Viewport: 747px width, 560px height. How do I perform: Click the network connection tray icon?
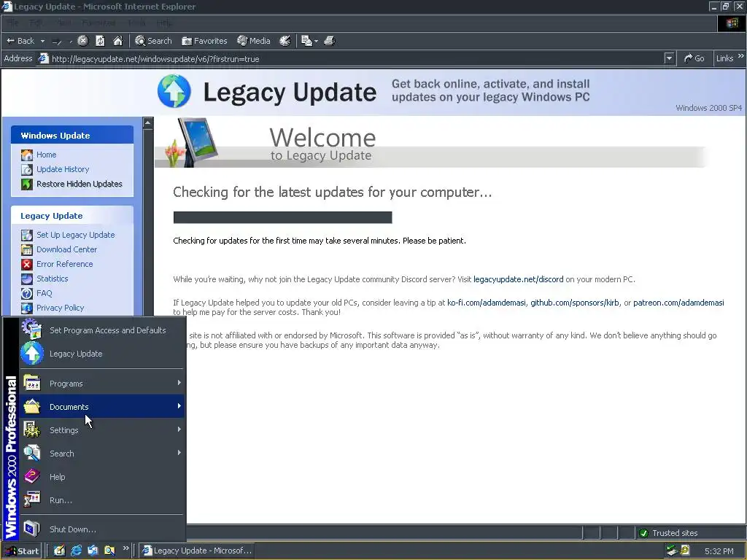tap(672, 551)
